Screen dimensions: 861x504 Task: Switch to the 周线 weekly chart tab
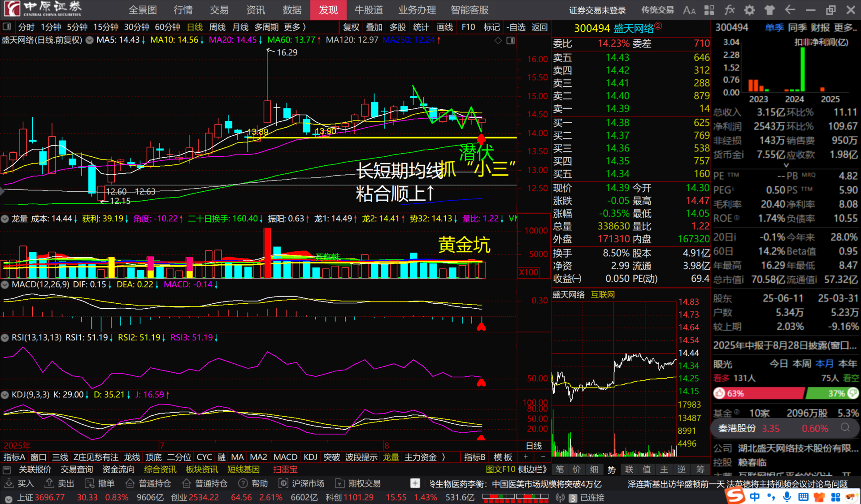[x=217, y=27]
